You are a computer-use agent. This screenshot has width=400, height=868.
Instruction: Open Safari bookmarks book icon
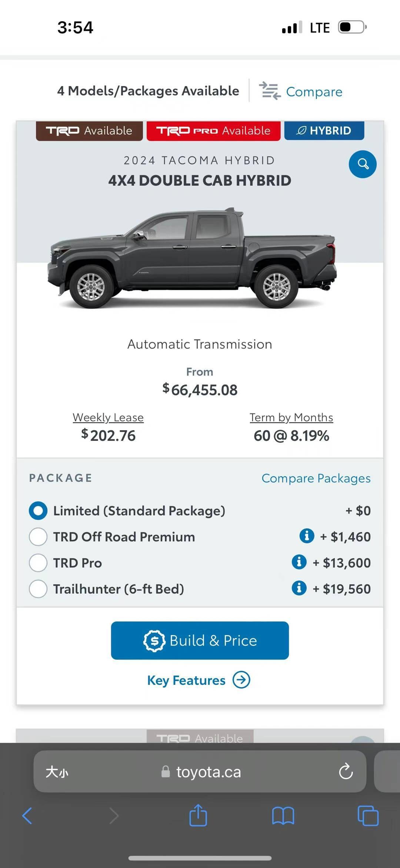(x=283, y=816)
